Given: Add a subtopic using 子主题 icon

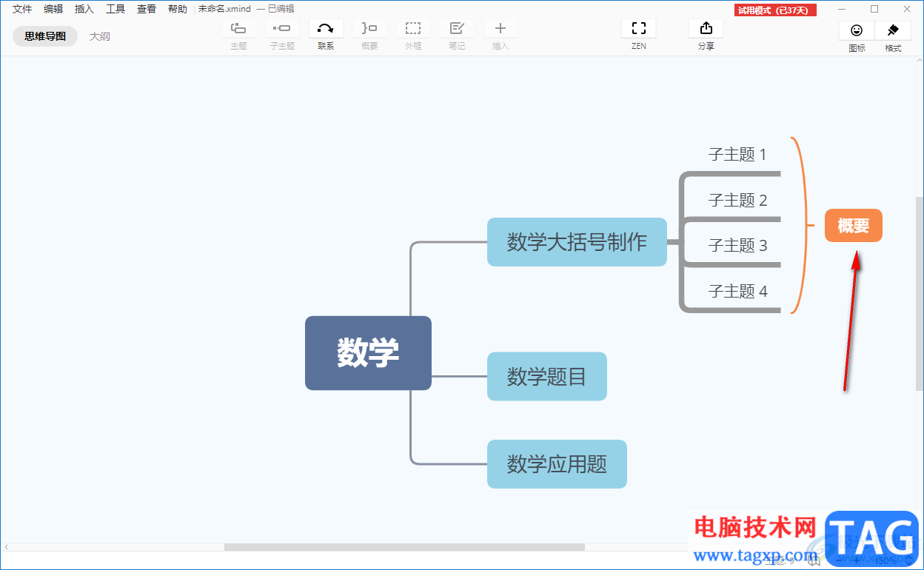Looking at the screenshot, I should [282, 28].
